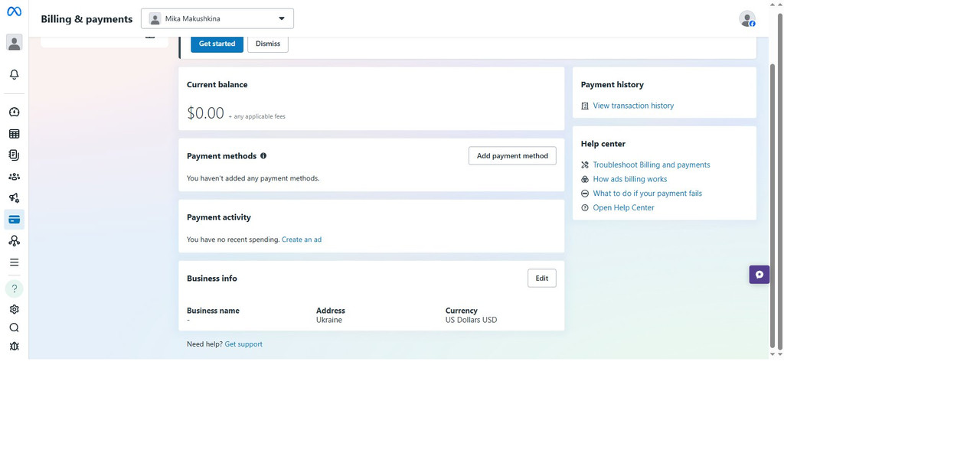Click the Search magnifier icon
The image size is (980, 469).
point(14,327)
